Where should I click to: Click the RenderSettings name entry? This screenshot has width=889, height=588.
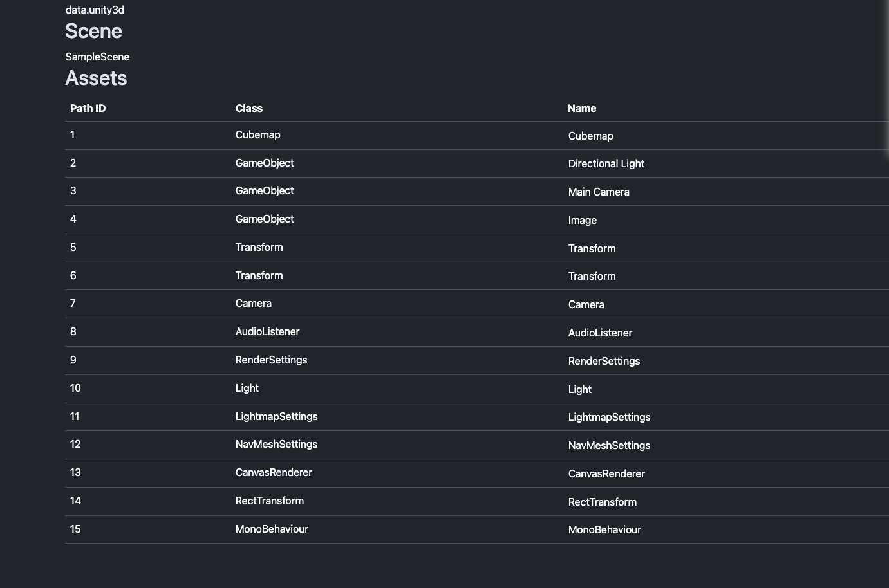pyautogui.click(x=604, y=361)
